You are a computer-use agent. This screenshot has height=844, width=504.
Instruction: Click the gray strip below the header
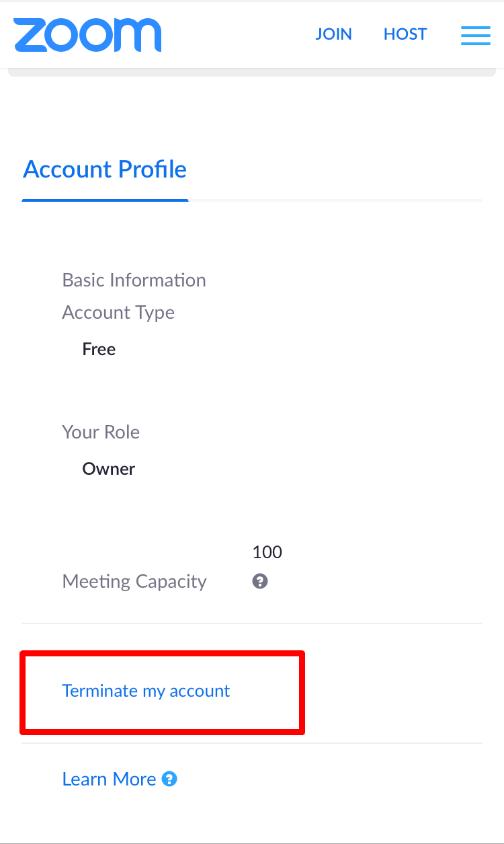pyautogui.click(x=252, y=73)
